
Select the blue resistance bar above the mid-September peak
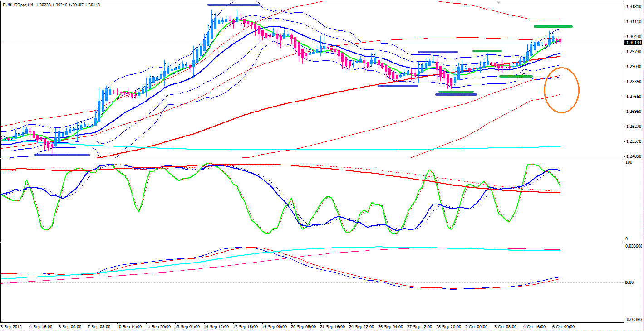[x=233, y=5]
